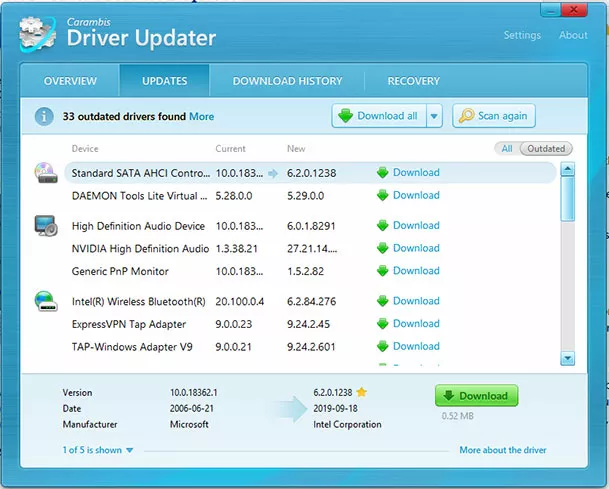Select the TAP-Windows Adapter V9 row
The image size is (609, 489).
(x=311, y=346)
